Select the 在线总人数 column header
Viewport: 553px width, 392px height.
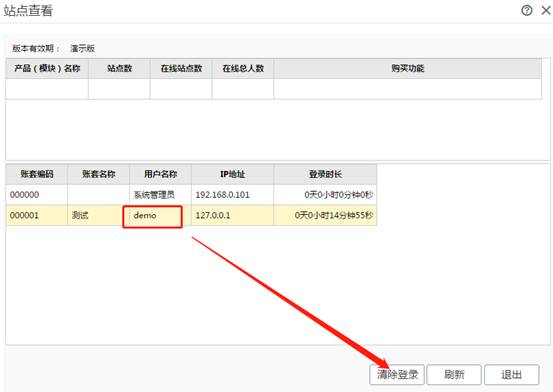coord(243,68)
